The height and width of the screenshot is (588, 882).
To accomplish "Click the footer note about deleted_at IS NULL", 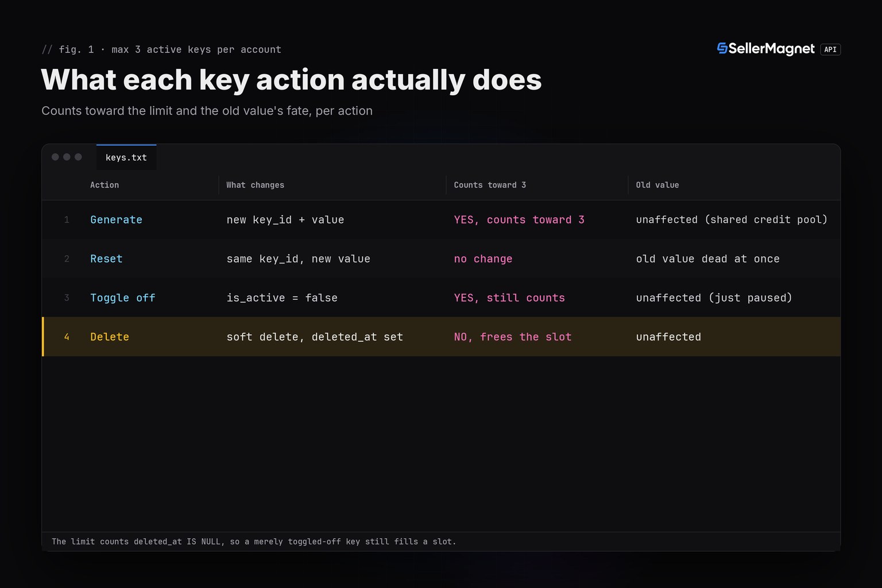I will [x=254, y=541].
